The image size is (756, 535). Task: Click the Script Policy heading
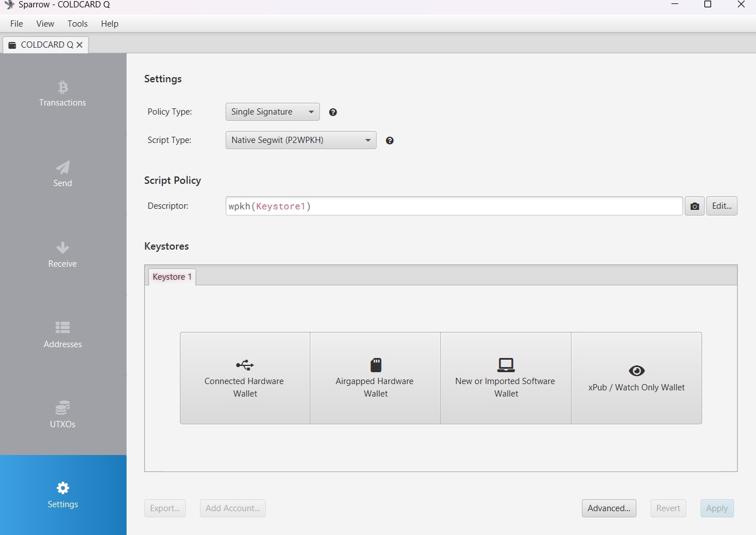pyautogui.click(x=173, y=180)
